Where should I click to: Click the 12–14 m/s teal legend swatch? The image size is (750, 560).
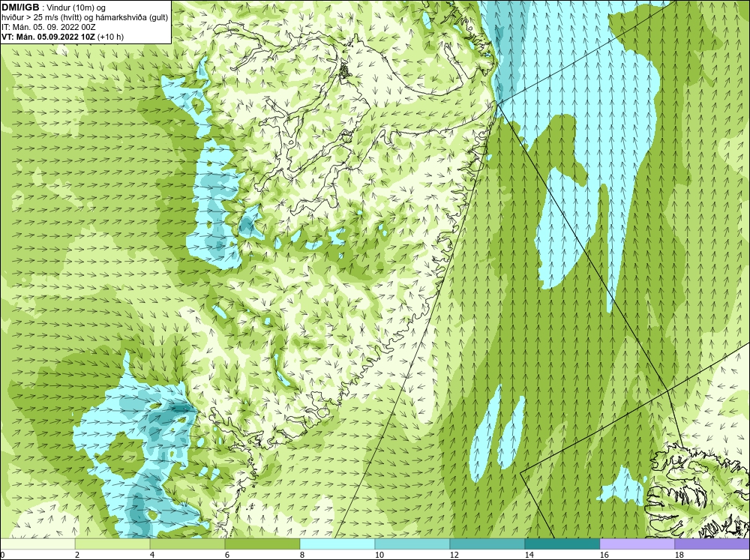[x=487, y=544]
